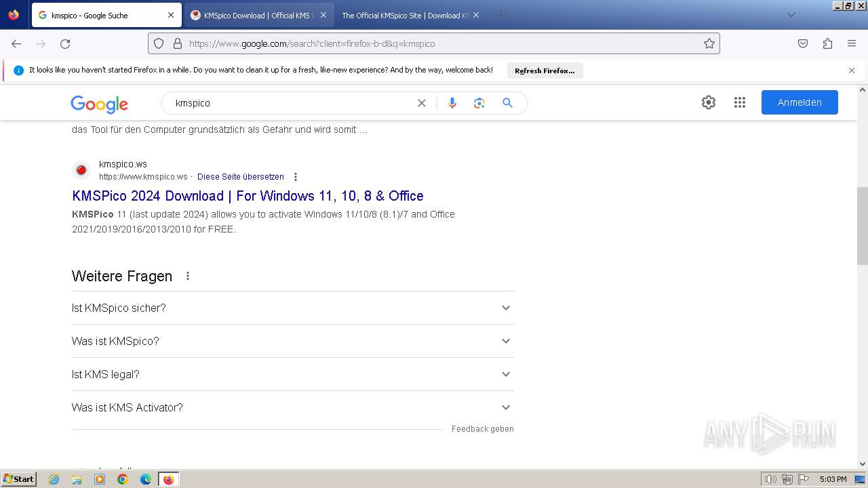Start voice search with microphone icon
868x488 pixels.
(x=452, y=103)
